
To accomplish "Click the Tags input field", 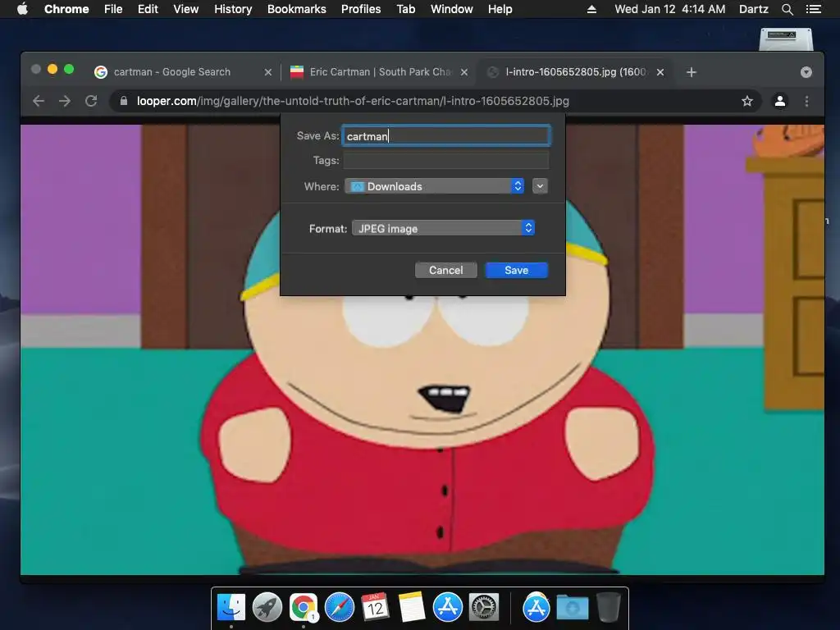I will coord(445,160).
